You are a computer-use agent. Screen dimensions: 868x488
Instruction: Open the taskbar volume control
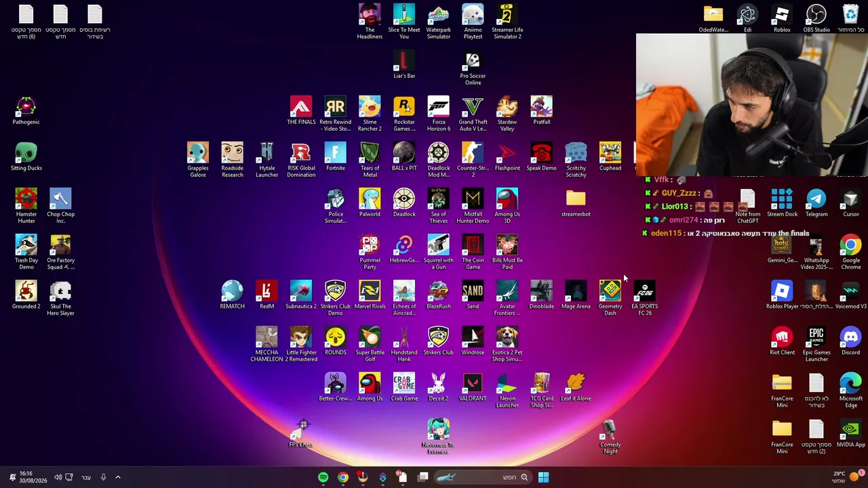click(58, 477)
